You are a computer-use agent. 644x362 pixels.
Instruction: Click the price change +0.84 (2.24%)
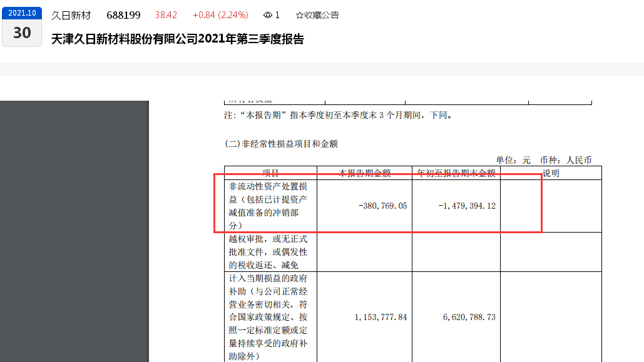[x=220, y=15]
